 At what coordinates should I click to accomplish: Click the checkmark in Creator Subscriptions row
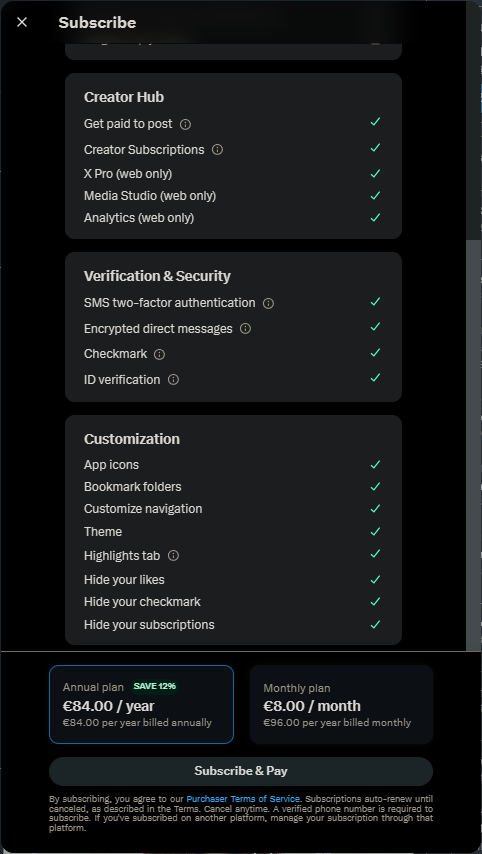[375, 148]
